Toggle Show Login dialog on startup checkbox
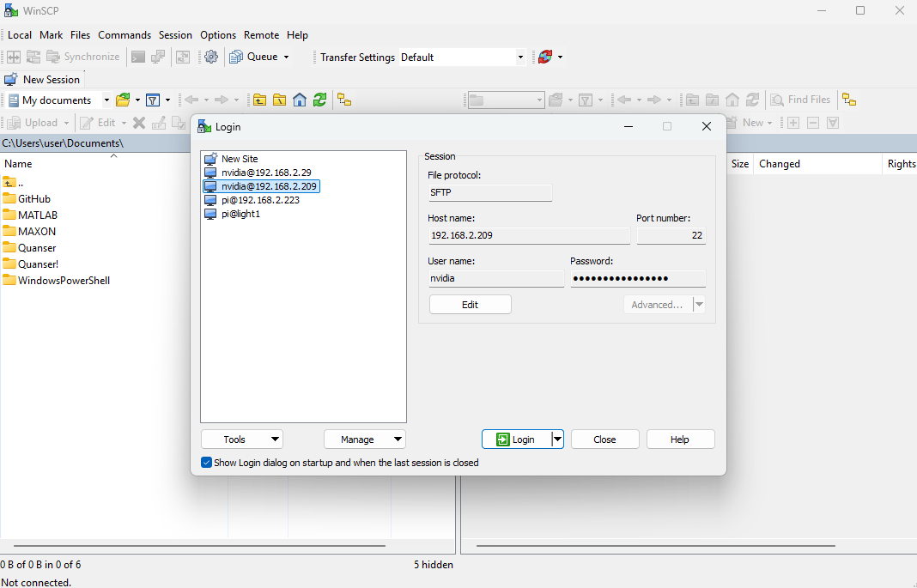The width and height of the screenshot is (917, 588). [206, 463]
